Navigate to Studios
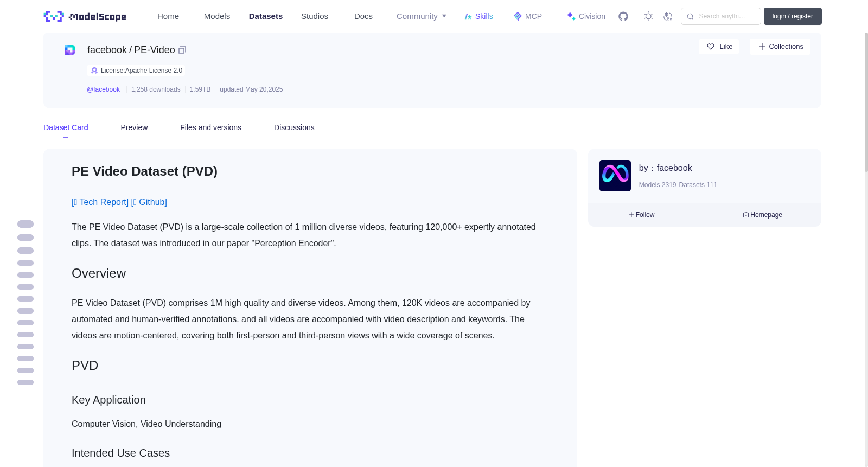 coord(315,16)
